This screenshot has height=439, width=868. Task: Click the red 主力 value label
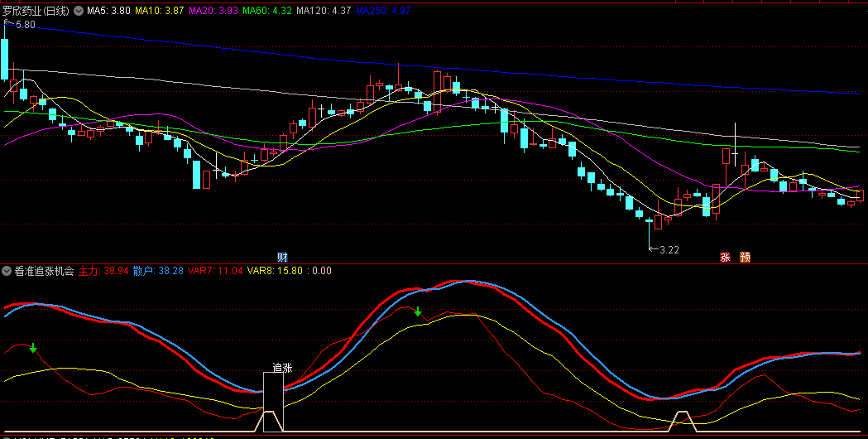coord(103,271)
